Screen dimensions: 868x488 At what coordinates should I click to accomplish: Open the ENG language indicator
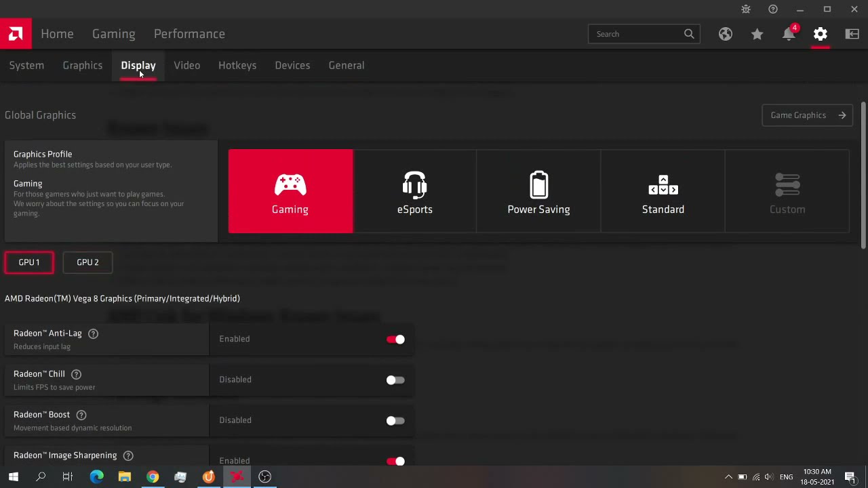pyautogui.click(x=787, y=477)
